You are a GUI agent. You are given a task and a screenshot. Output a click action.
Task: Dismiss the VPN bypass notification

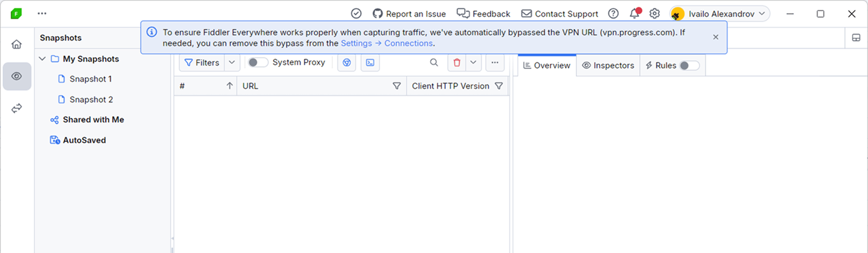coord(716,37)
